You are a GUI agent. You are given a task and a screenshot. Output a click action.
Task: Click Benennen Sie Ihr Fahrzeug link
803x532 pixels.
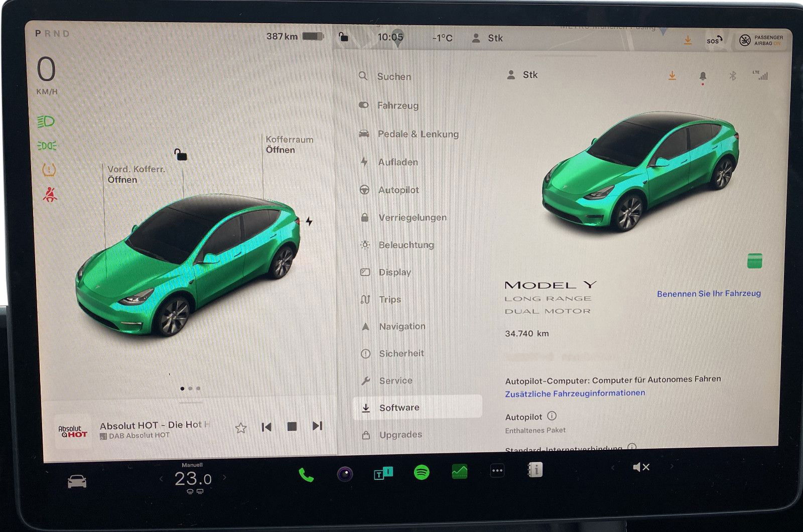[x=709, y=294]
